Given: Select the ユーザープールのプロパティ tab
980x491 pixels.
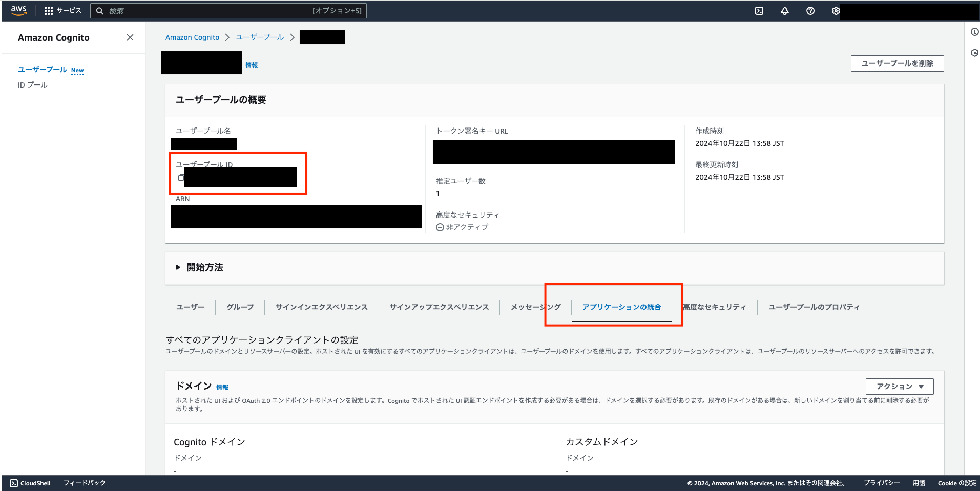Looking at the screenshot, I should 813,307.
